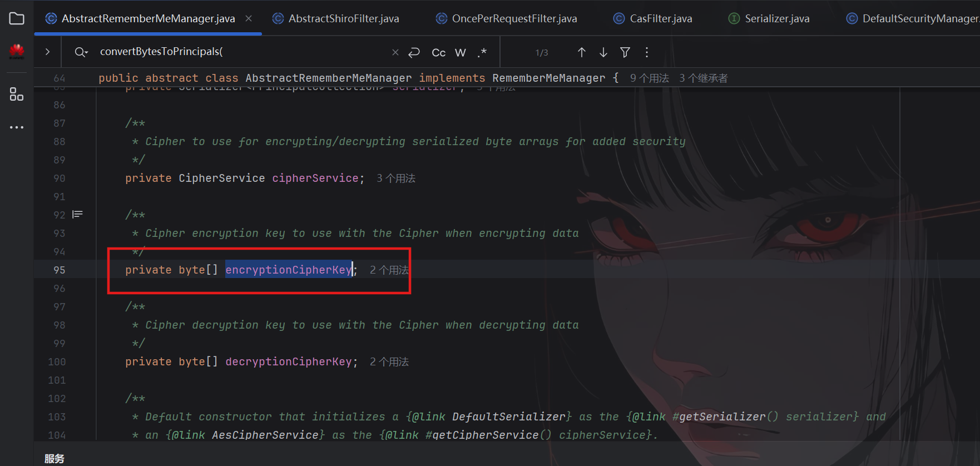Click #getSerializer() link in Javadoc

pos(726,417)
